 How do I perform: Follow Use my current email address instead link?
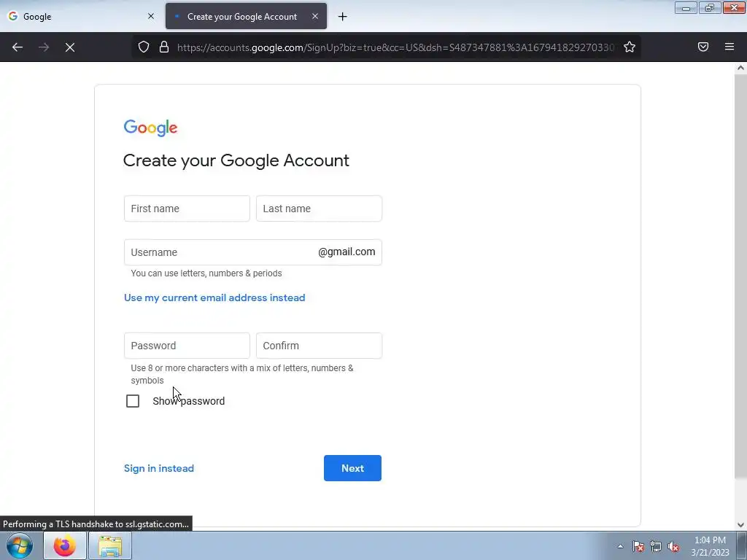point(214,297)
